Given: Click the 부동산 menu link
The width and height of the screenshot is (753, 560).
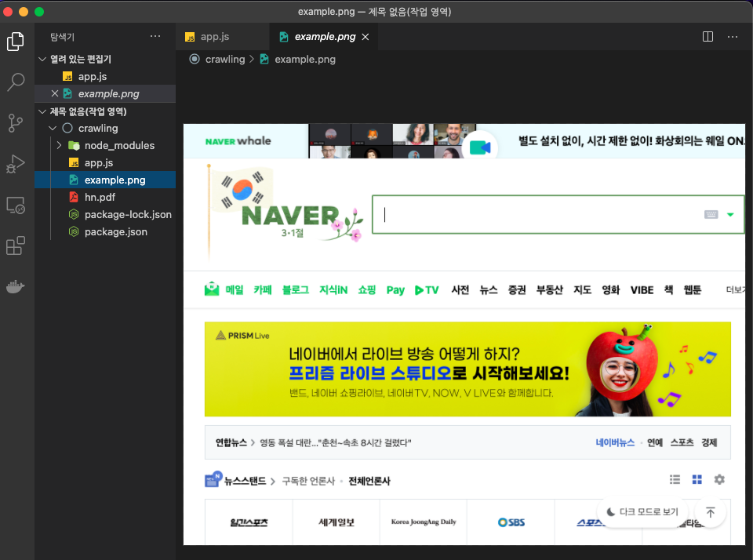Looking at the screenshot, I should 549,289.
